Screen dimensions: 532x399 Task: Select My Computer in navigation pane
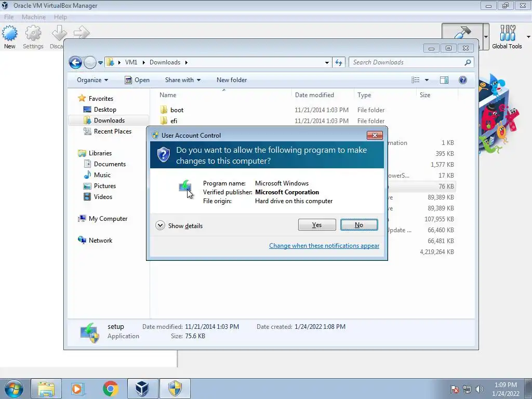(108, 219)
